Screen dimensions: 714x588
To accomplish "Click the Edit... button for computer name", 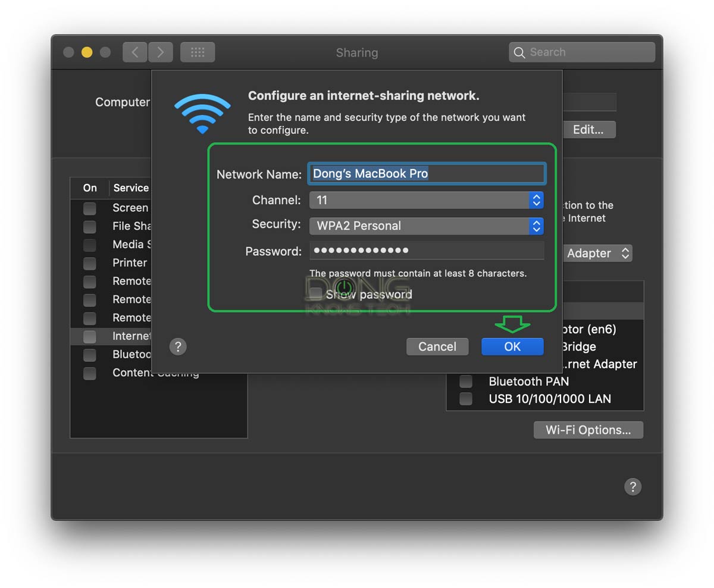I will pyautogui.click(x=588, y=129).
